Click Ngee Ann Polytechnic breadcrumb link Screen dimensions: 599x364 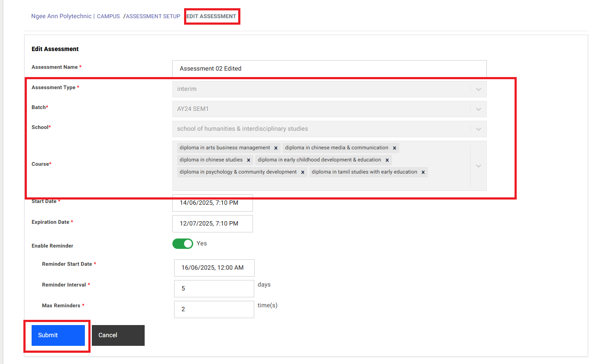click(61, 16)
